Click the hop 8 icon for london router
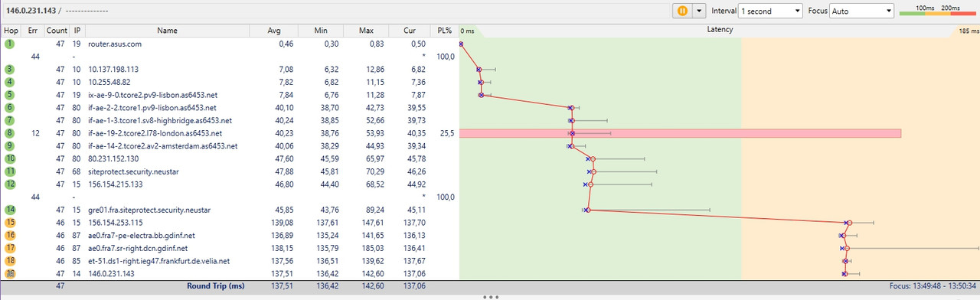Image resolution: width=980 pixels, height=300 pixels. [x=10, y=133]
